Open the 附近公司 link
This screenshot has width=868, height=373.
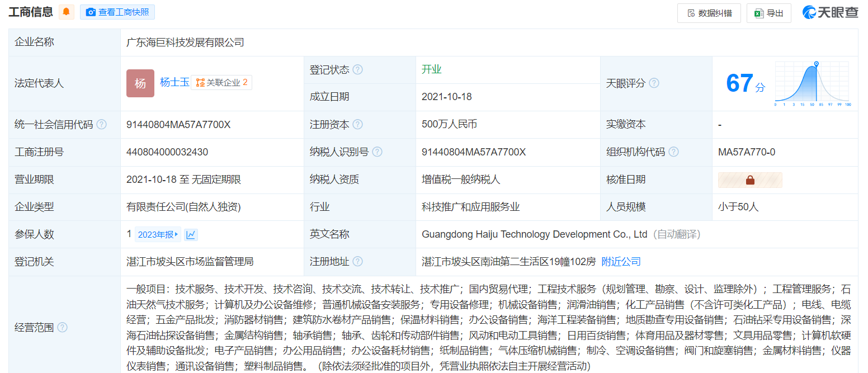click(x=621, y=262)
